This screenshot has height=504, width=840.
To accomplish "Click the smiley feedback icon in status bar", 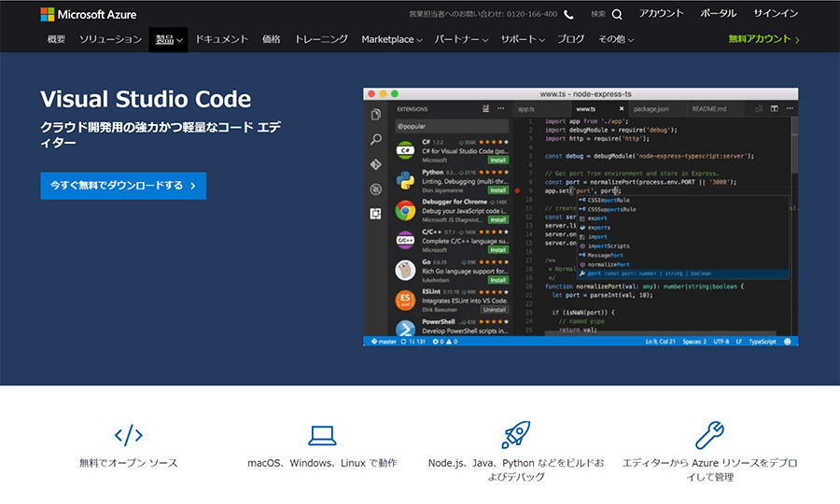I will tap(788, 342).
